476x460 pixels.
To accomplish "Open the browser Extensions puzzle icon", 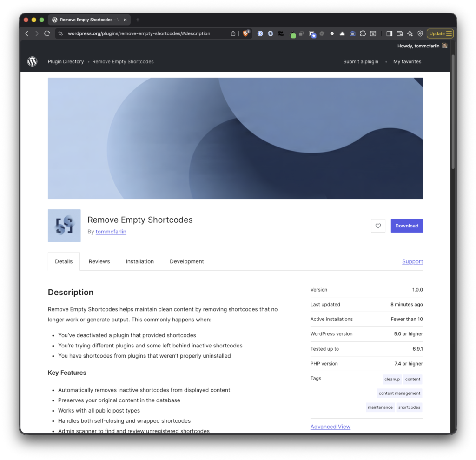I will tap(363, 33).
